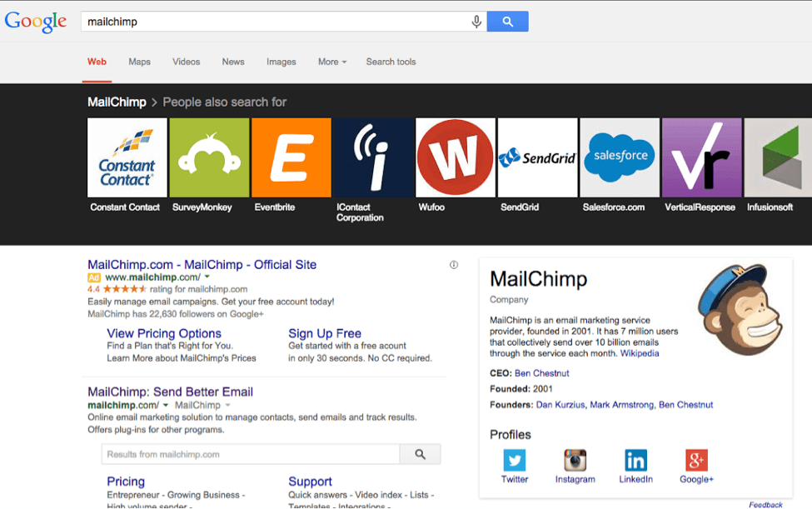812x509 pixels.
Task: Expand the More search menu
Action: [x=332, y=62]
